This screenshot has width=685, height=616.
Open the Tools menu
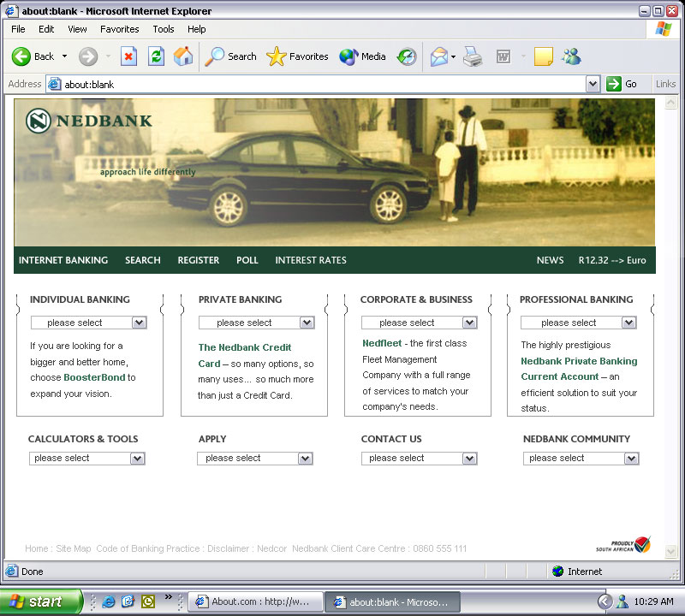coord(164,29)
